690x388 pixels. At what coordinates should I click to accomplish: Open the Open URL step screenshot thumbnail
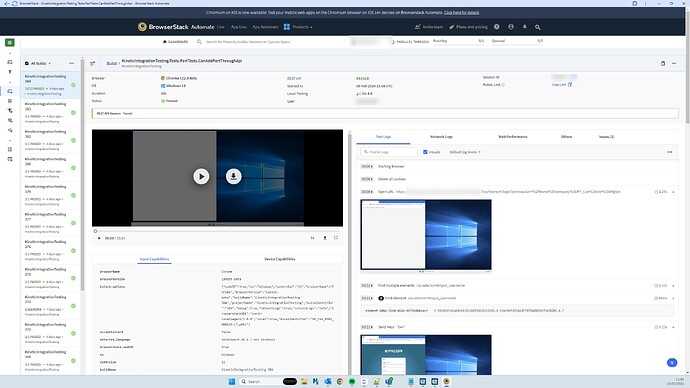pyautogui.click(x=426, y=234)
